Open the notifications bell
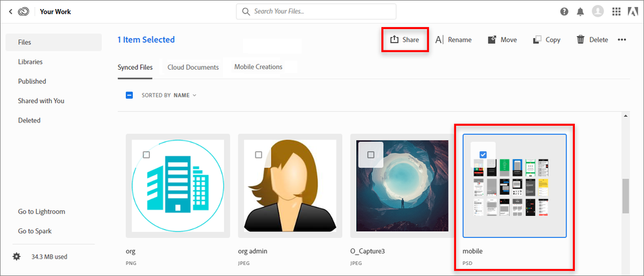 tap(581, 11)
